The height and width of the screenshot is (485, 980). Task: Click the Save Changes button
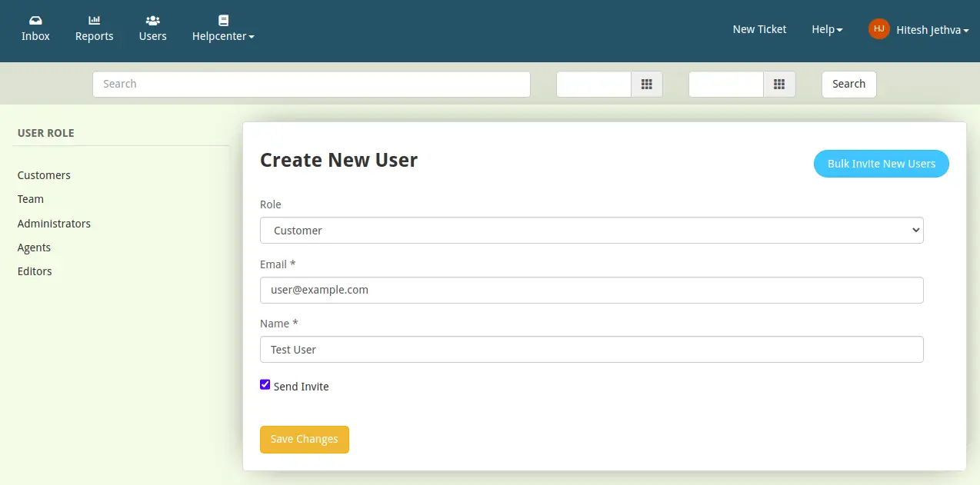point(305,440)
